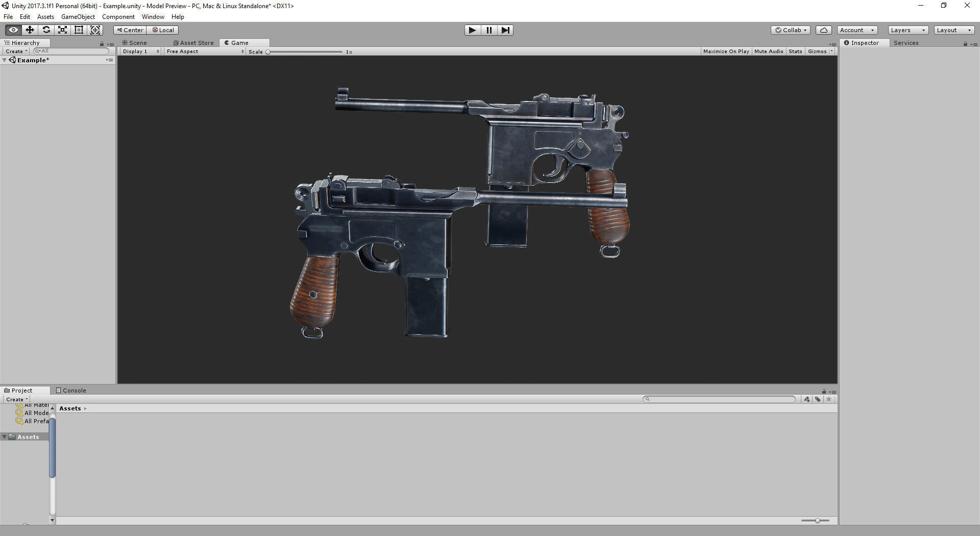Open the Example scene options menu
The width and height of the screenshot is (980, 536).
(109, 60)
